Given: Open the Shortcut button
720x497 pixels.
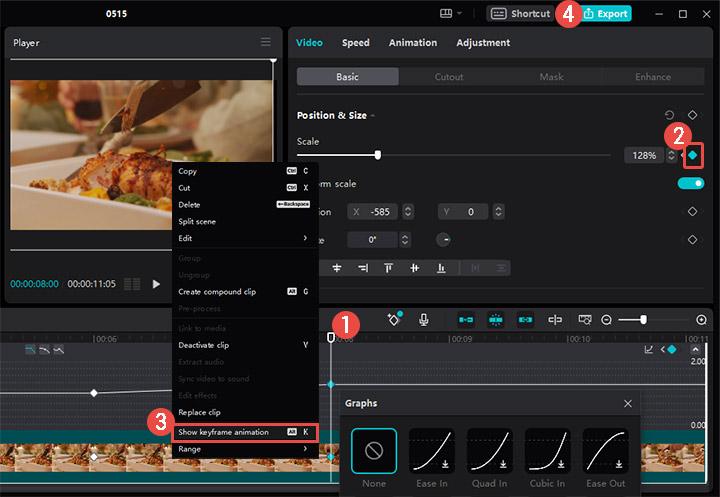Looking at the screenshot, I should click(x=520, y=14).
